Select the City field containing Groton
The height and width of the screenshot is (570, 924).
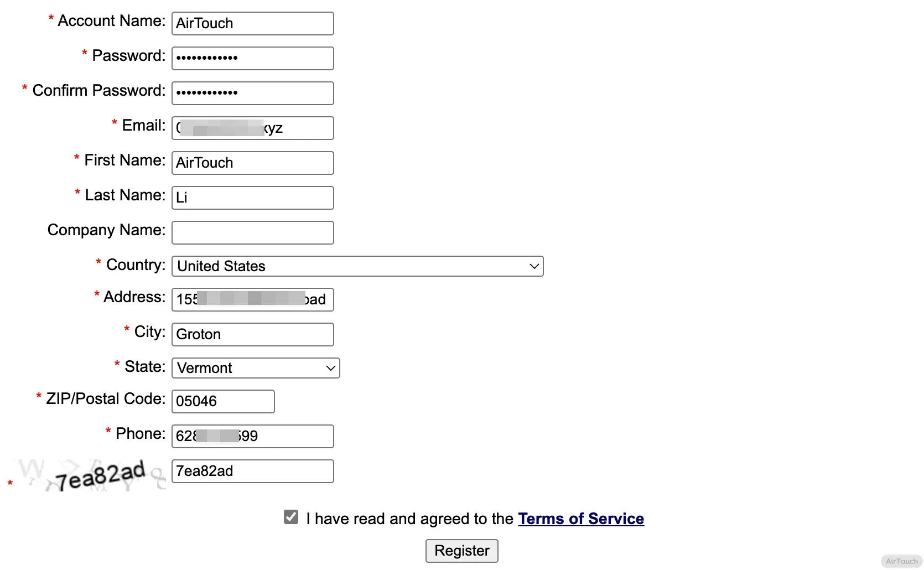coord(252,334)
